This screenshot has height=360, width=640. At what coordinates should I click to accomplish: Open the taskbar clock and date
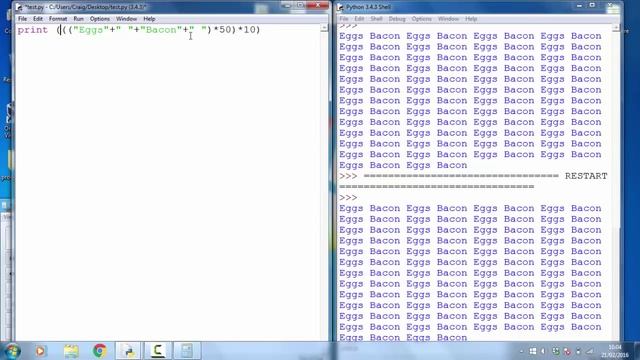coord(614,351)
